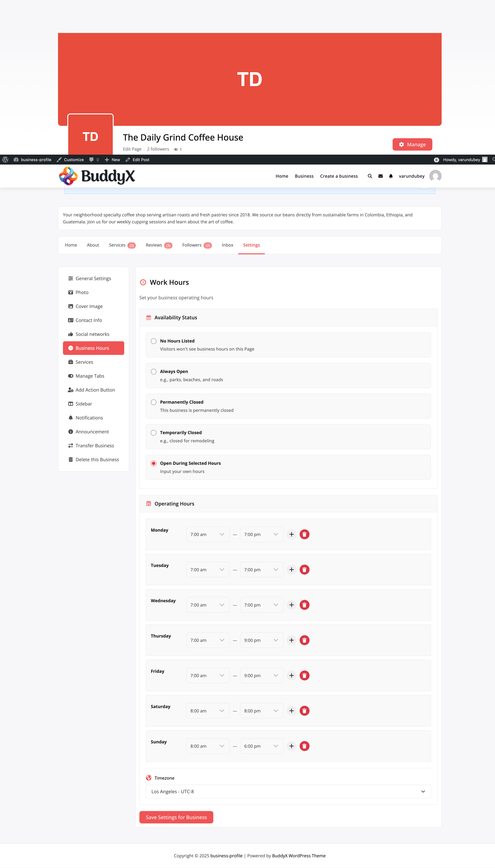Click the search magnifier icon in header
This screenshot has height=868, width=495.
click(x=370, y=176)
